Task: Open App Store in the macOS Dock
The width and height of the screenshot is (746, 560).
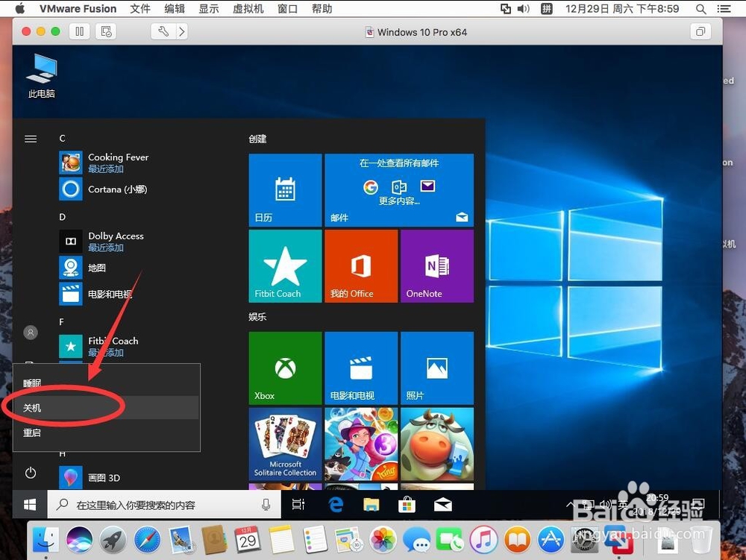Action: pyautogui.click(x=551, y=540)
